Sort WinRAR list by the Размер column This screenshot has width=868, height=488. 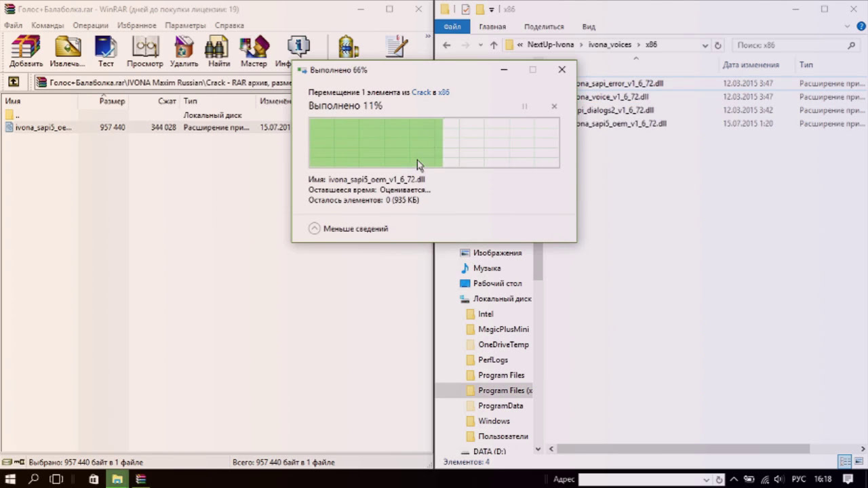[104, 101]
